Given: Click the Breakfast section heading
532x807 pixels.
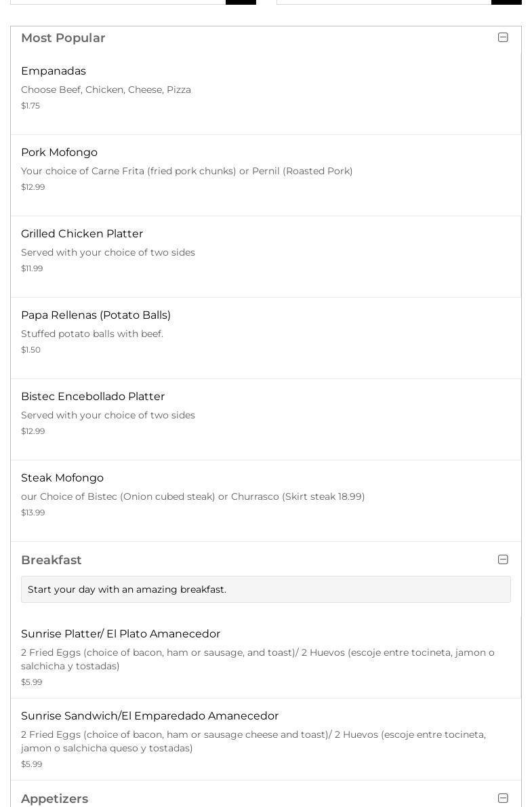Looking at the screenshot, I should [x=52, y=560].
